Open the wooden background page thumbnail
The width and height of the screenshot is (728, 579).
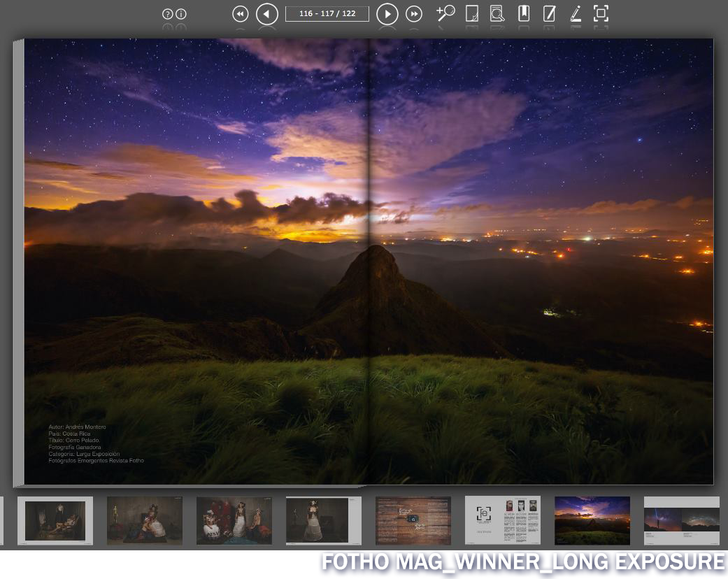[x=413, y=520]
